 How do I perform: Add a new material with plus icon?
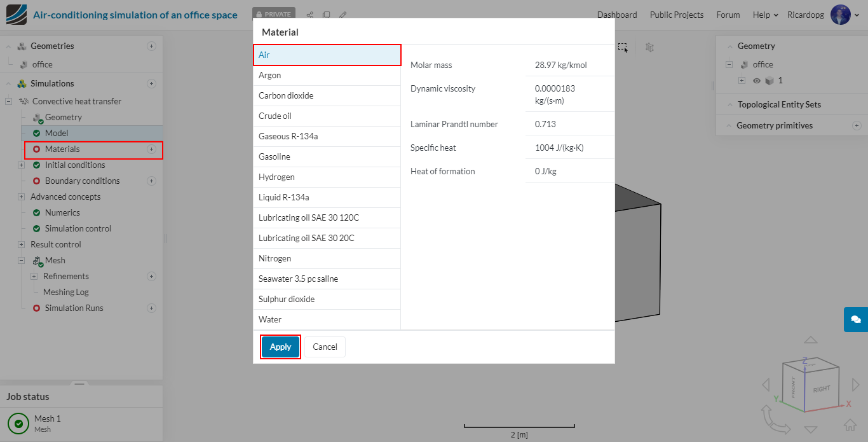coord(151,149)
